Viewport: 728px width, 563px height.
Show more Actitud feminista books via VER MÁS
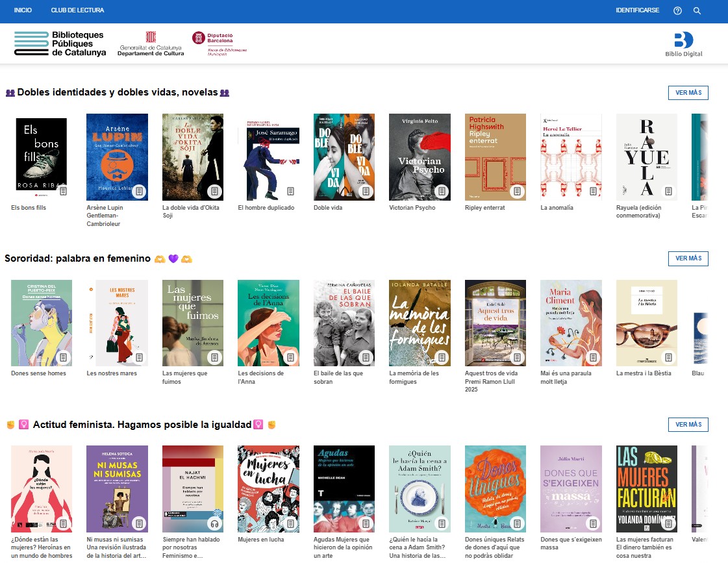pos(688,425)
